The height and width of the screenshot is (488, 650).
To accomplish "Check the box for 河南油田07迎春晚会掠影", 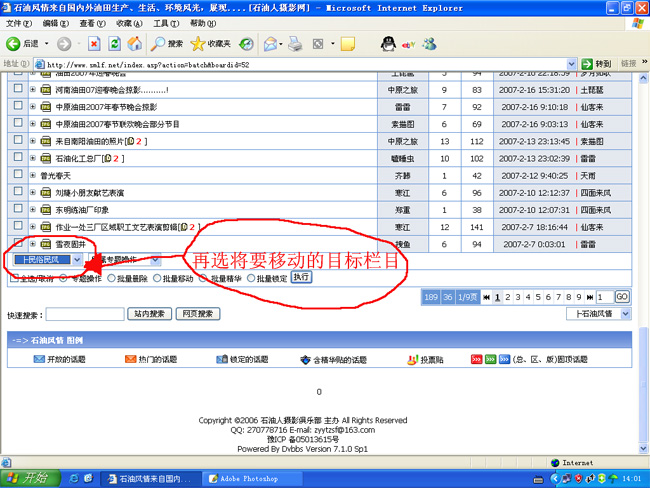I will tap(18, 88).
